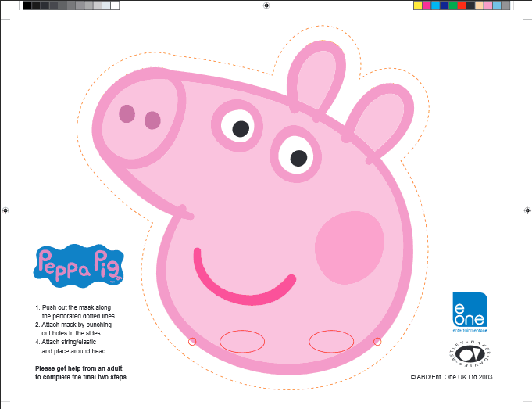
Task: Pick the cyan swatch in the color bar
Action: (x=435, y=5)
